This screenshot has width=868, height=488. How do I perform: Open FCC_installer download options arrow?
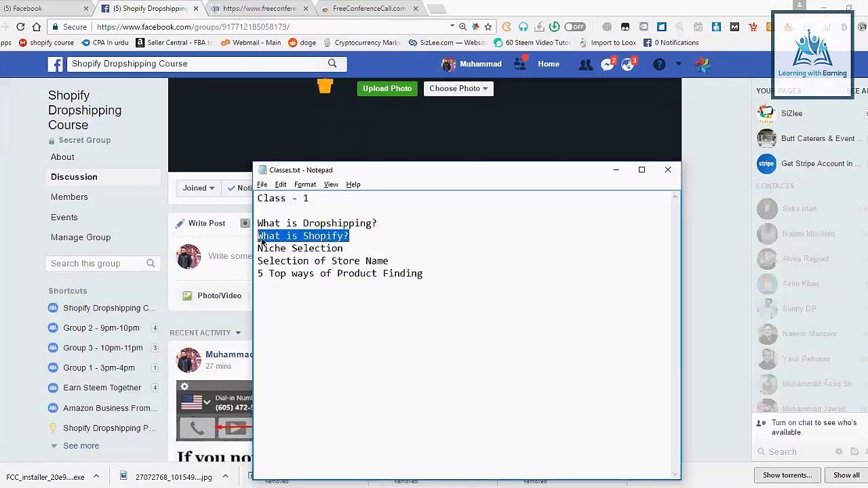pos(96,476)
